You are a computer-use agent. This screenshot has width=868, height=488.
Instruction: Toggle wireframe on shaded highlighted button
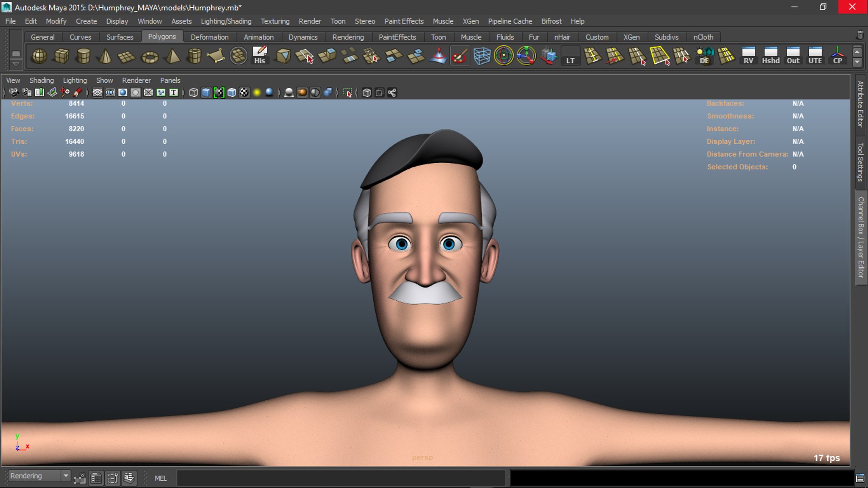[x=219, y=93]
